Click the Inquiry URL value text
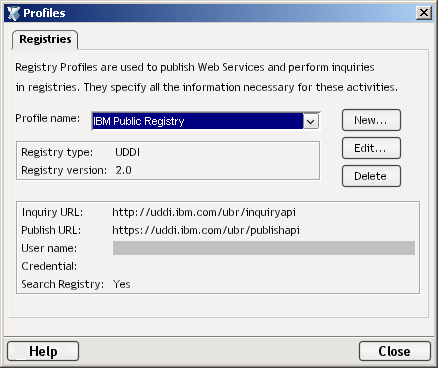 [x=204, y=212]
